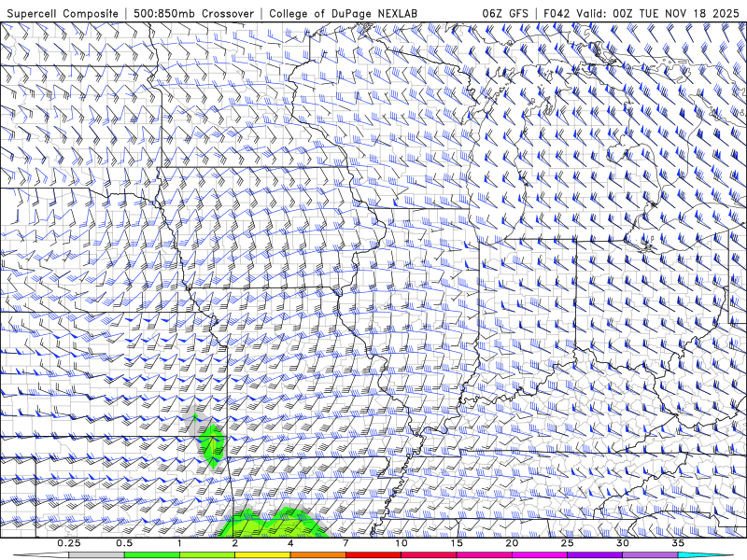Click the "0.25" legend value

[69, 543]
